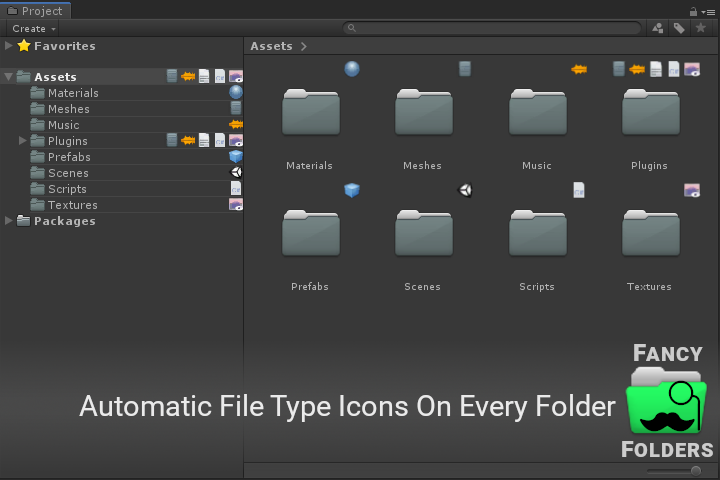Click the Unity scene icon above the Scenes folder
Viewport: 720px width, 480px height.
(x=465, y=190)
